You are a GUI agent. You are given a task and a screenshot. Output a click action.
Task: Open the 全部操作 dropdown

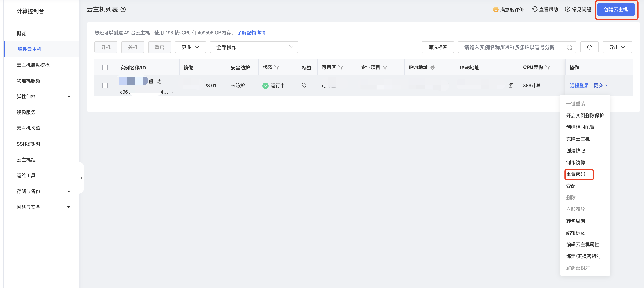[253, 47]
